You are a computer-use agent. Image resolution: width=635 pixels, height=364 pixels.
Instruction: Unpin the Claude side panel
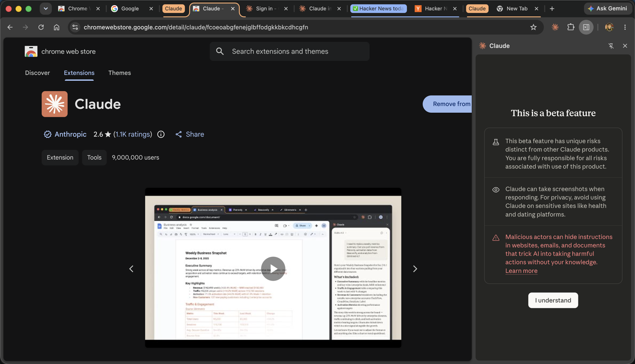611,46
